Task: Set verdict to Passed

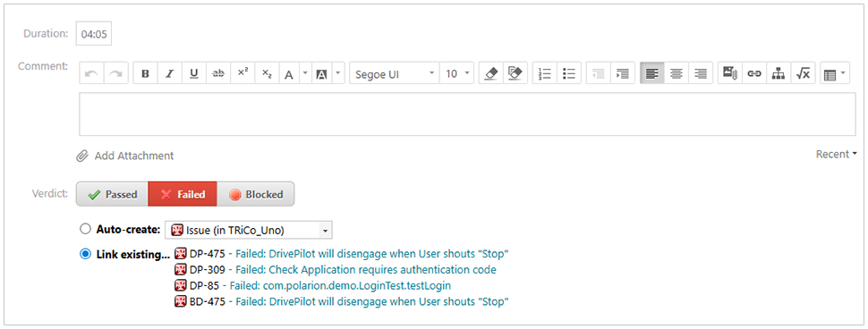Action: [113, 194]
